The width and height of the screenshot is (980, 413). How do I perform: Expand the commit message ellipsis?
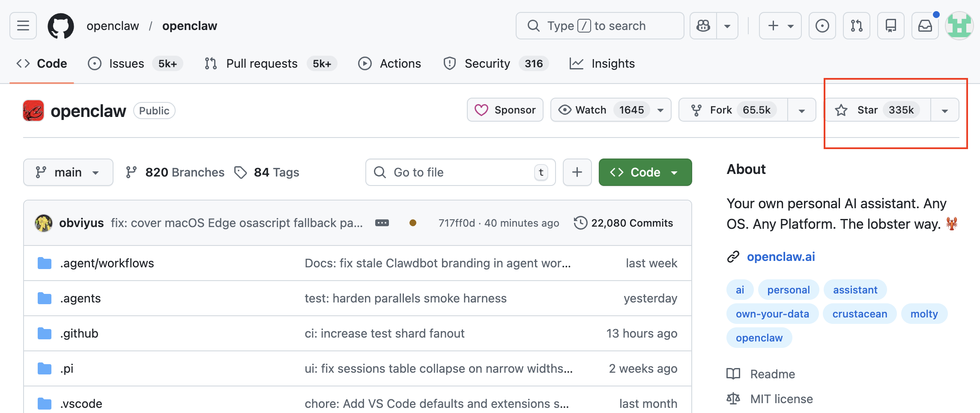(x=382, y=223)
